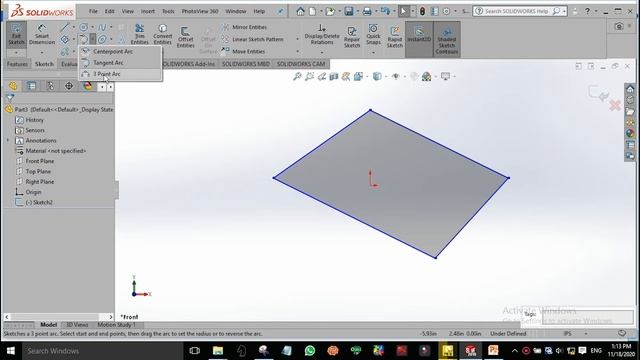Viewport: 640px width, 360px height.
Task: Open WhatsApp from the taskbar
Action: [310, 351]
